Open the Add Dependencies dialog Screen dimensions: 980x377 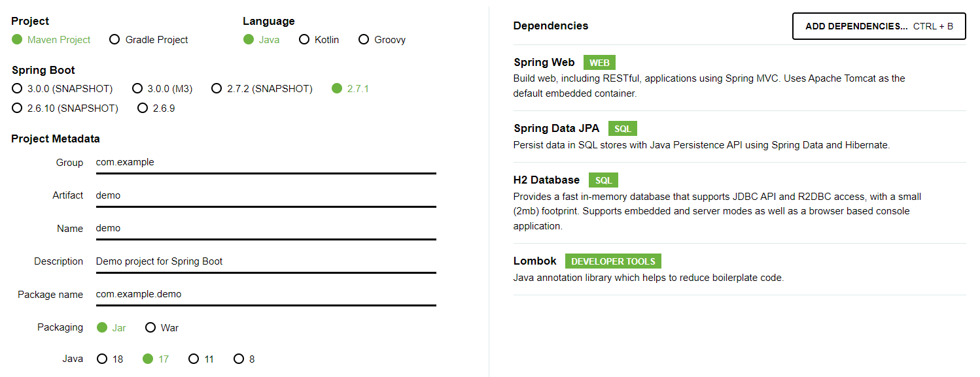pyautogui.click(x=879, y=26)
